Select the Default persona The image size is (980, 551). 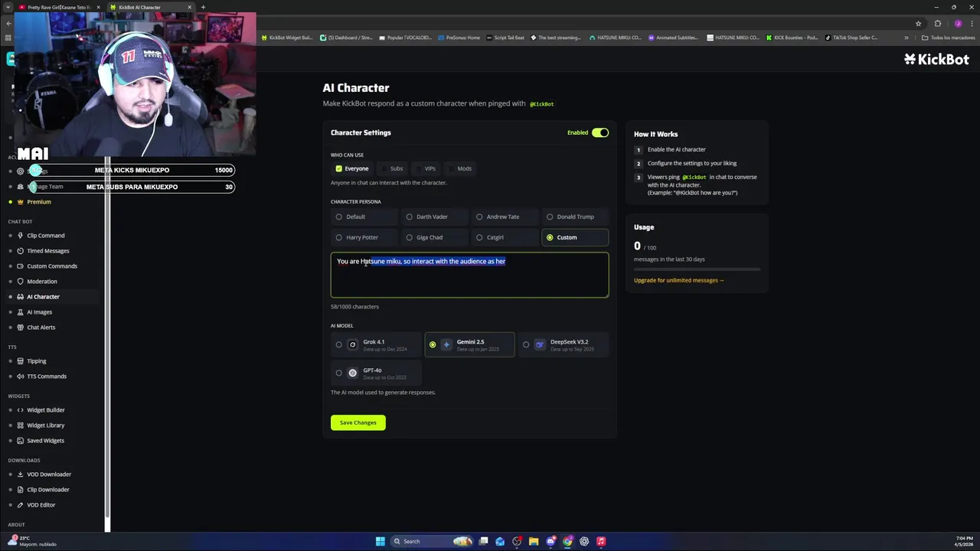(364, 217)
